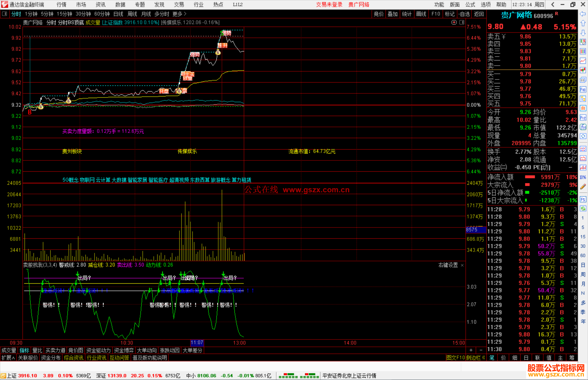Toggle the panel icon left of 分时

pos(4,14)
